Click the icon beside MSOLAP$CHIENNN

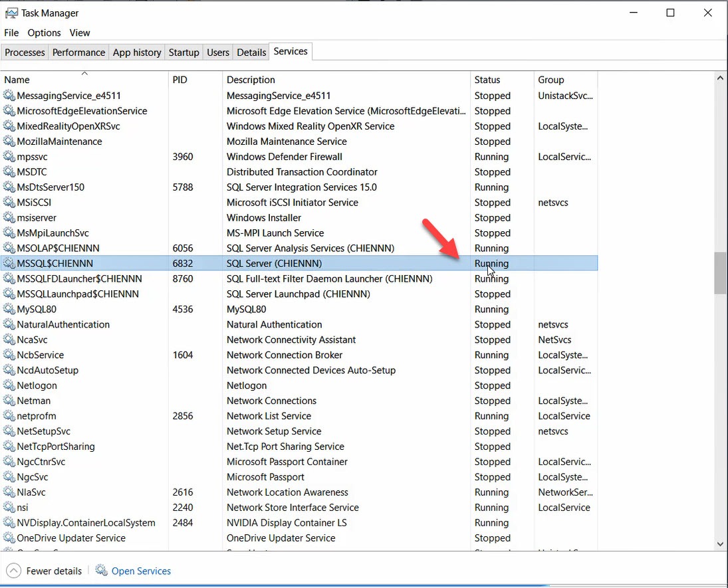pos(9,248)
